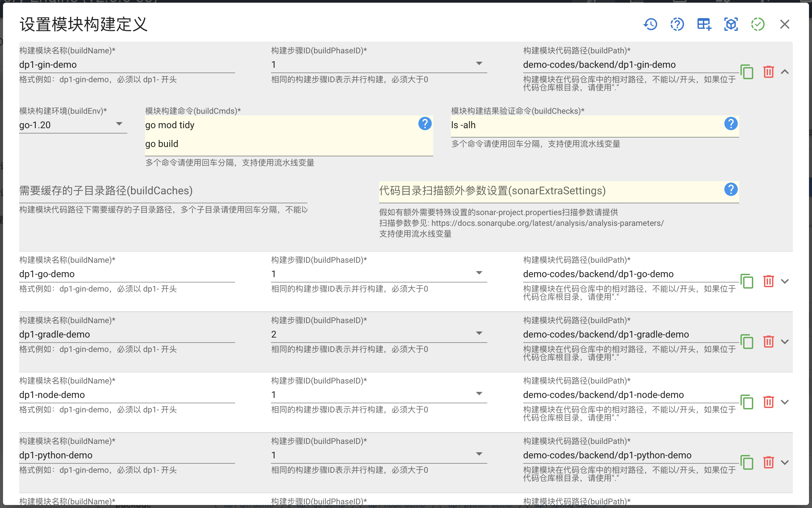Confirm settings with the green checkmark icon
The height and width of the screenshot is (508, 812).
pyautogui.click(x=758, y=24)
